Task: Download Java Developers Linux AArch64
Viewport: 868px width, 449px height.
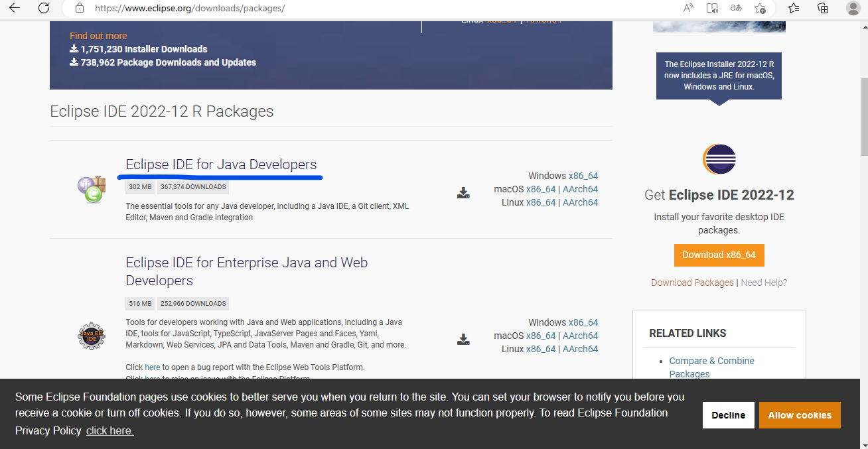Action: click(x=580, y=202)
